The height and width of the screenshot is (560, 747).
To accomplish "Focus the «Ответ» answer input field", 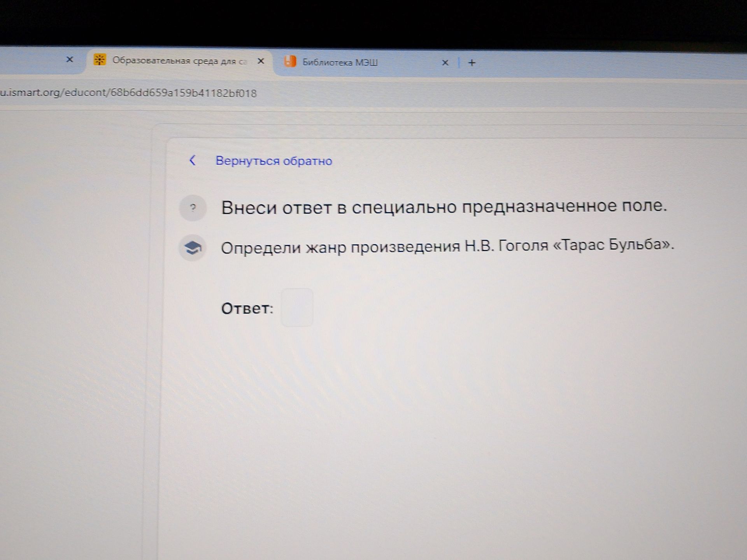I will 297,307.
